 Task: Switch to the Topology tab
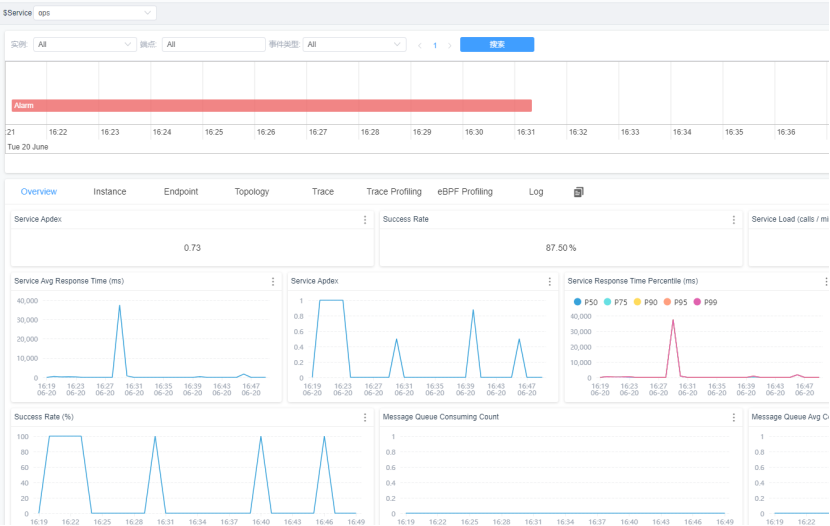(252, 192)
